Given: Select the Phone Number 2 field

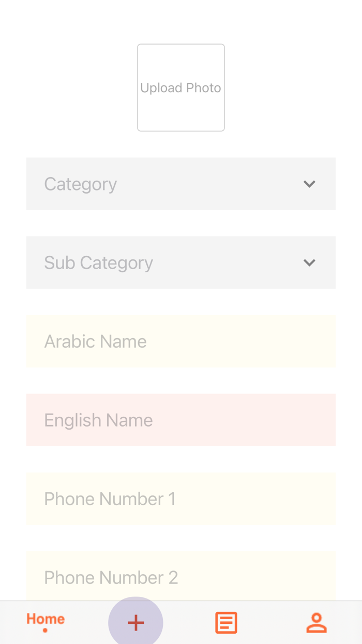Looking at the screenshot, I should [181, 577].
